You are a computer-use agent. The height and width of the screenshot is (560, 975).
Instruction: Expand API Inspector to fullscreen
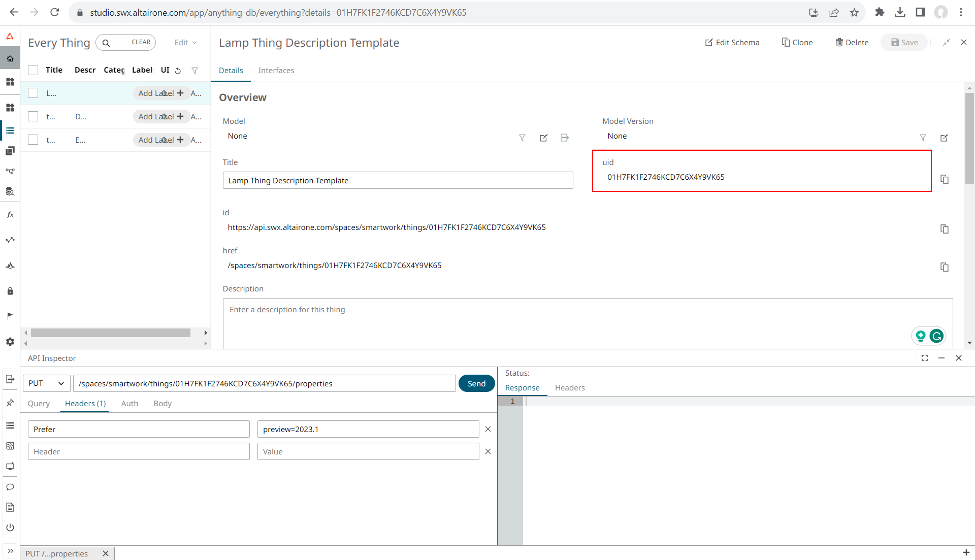coord(925,358)
